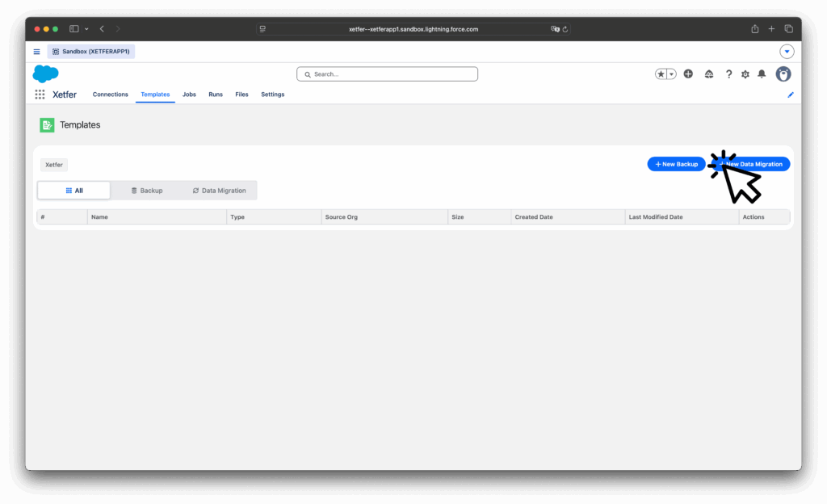
Task: Click the Name column header
Action: (157, 217)
